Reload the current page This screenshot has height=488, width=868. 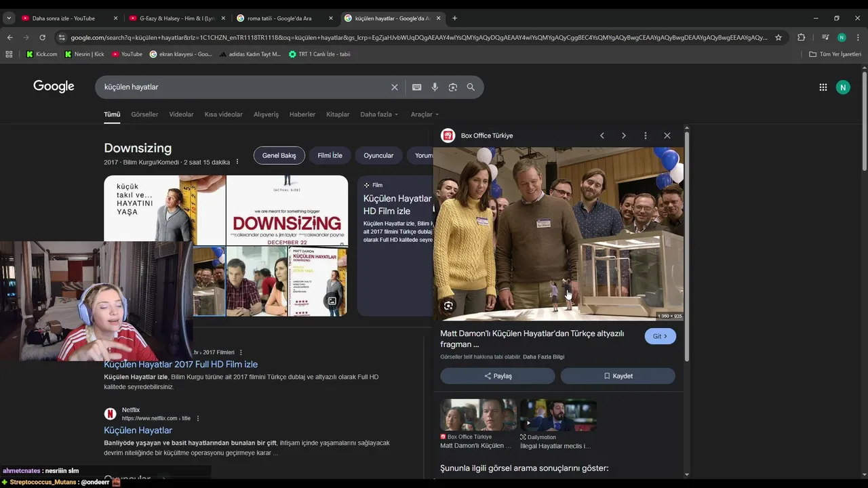[43, 37]
